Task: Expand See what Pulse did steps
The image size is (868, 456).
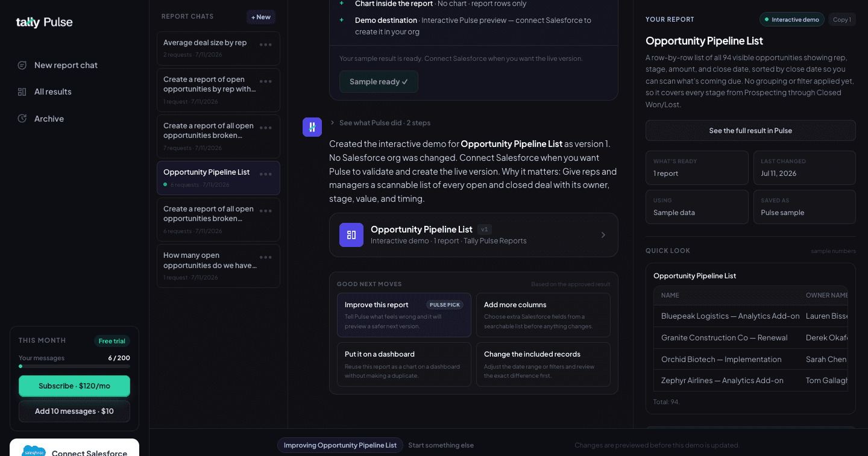Action: click(380, 123)
